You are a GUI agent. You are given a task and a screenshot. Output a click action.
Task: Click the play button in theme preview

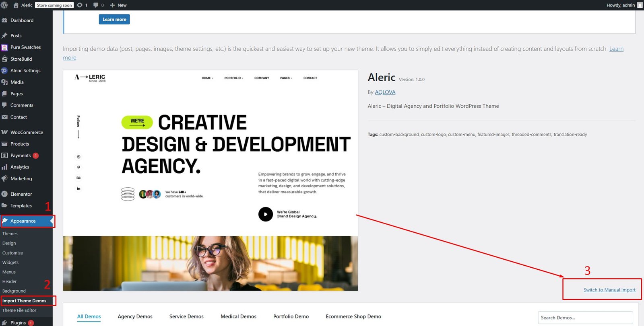[x=265, y=214]
